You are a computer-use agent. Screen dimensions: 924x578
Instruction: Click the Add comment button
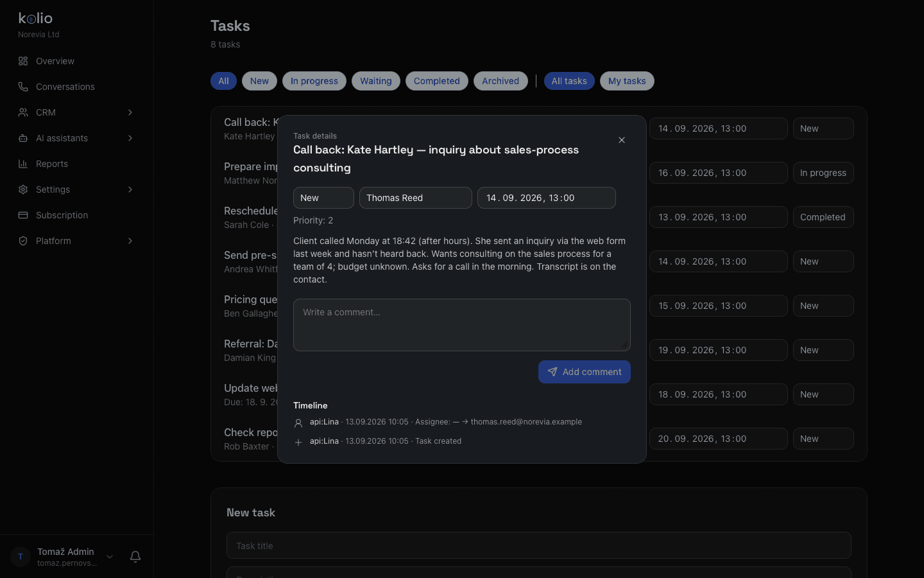(585, 372)
